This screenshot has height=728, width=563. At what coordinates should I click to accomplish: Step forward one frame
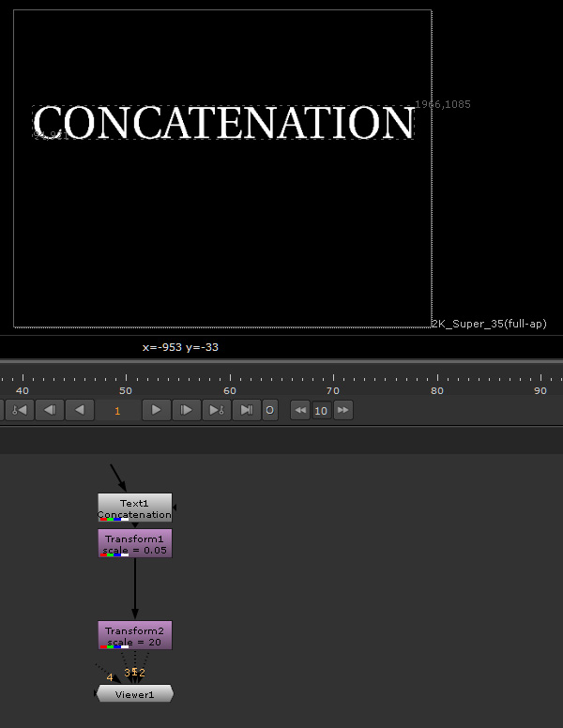[x=187, y=410]
